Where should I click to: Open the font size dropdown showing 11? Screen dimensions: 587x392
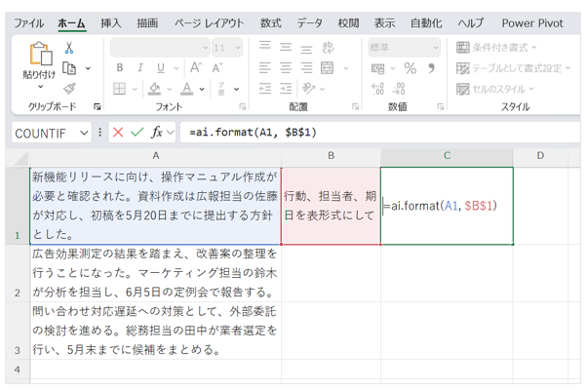pos(238,48)
